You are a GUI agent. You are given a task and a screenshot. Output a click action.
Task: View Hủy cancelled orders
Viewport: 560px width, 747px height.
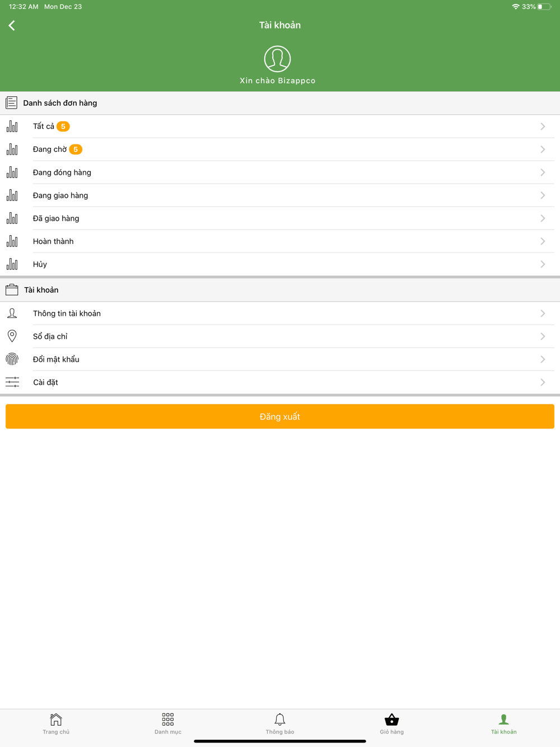[280, 264]
